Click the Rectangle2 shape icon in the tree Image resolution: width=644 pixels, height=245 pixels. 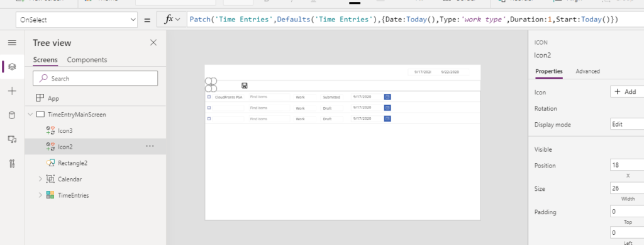click(50, 163)
